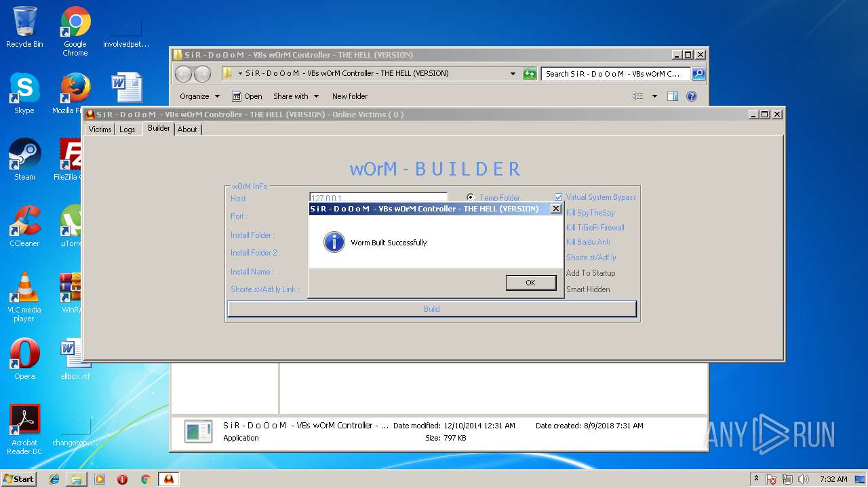This screenshot has width=868, height=488.
Task: Select the changetop desktop file
Action: point(75,430)
